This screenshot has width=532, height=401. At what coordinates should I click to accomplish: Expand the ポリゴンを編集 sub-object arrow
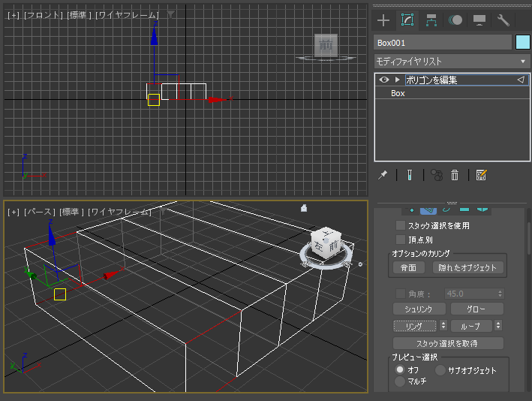(397, 80)
